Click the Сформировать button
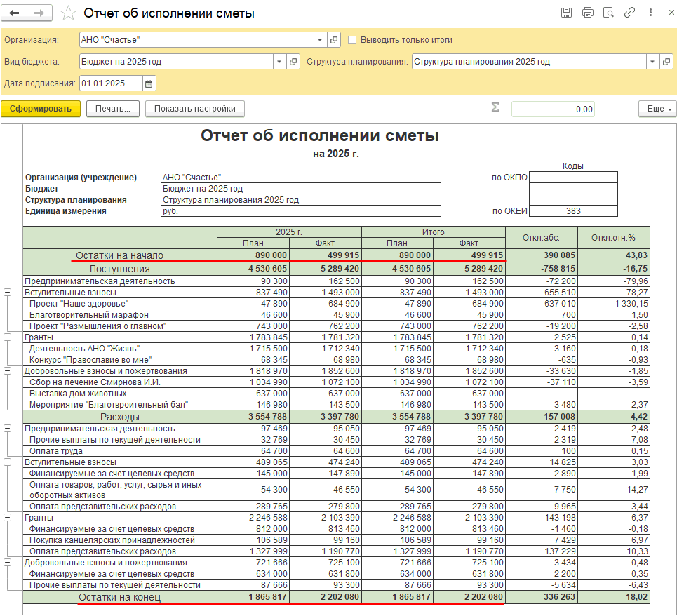684x616 pixels. tap(41, 109)
